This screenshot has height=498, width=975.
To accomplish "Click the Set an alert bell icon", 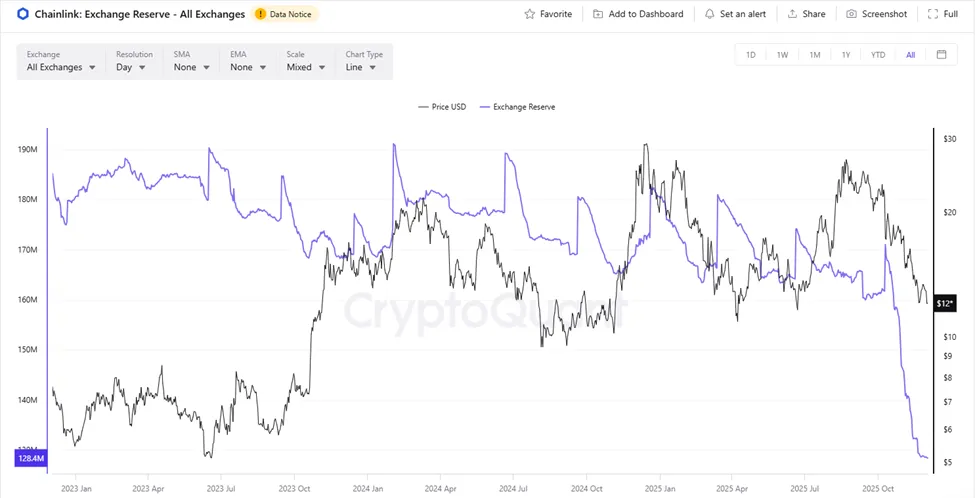I will point(709,14).
